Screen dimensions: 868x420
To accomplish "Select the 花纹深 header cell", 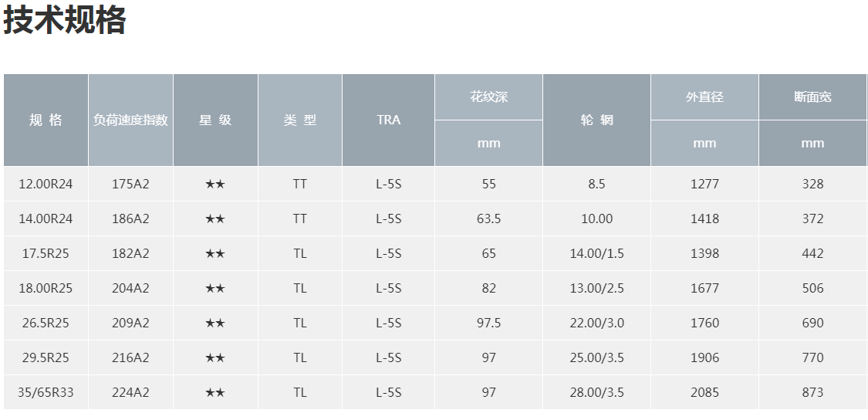I will [x=489, y=97].
